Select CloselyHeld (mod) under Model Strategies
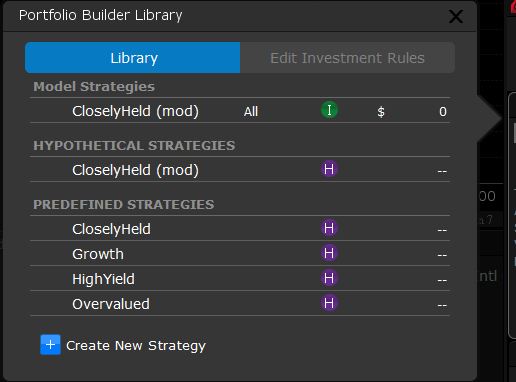The image size is (516, 382). pyautogui.click(x=240, y=110)
